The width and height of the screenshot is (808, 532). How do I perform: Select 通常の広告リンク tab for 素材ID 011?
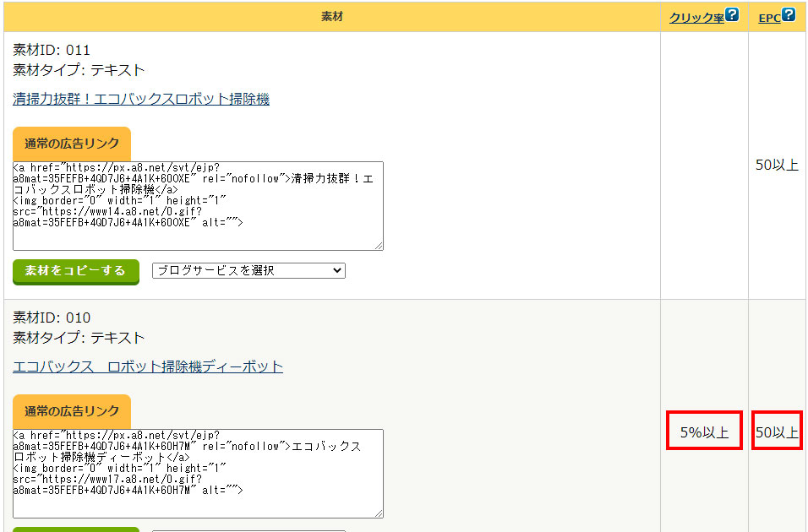click(72, 144)
